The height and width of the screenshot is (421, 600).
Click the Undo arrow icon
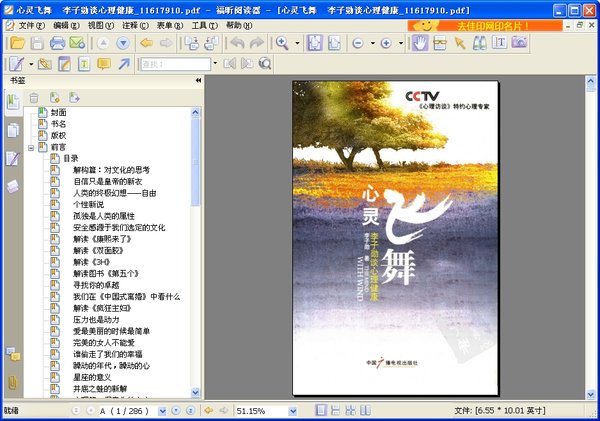pyautogui.click(x=237, y=43)
